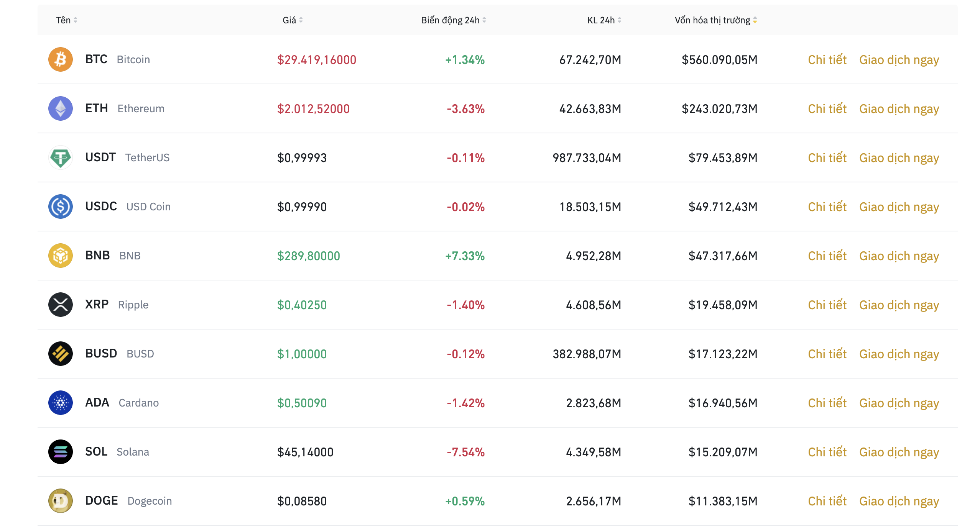Screen dimensions: 980x528
Task: Click the -3.63% change value
Action: pyautogui.click(x=465, y=109)
